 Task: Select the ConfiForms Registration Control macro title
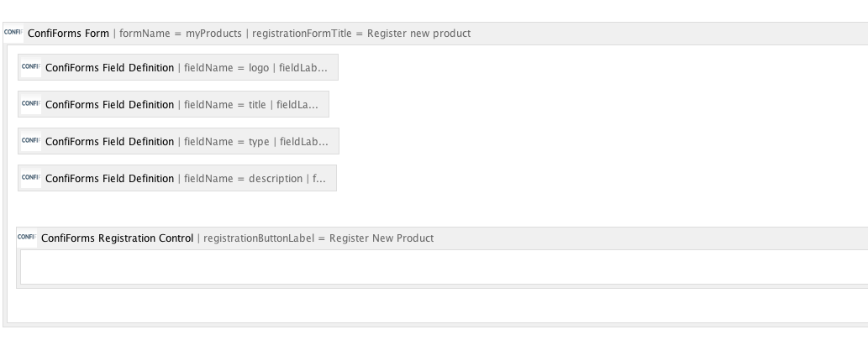point(117,238)
